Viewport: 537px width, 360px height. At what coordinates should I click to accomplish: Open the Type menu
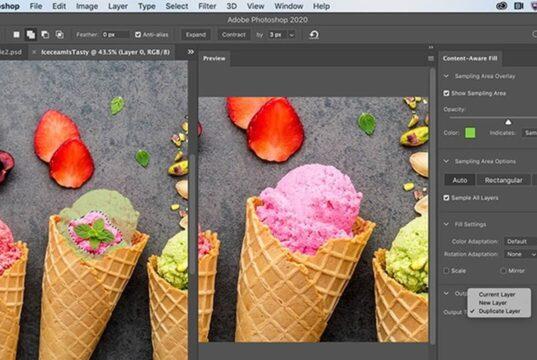[147, 6]
